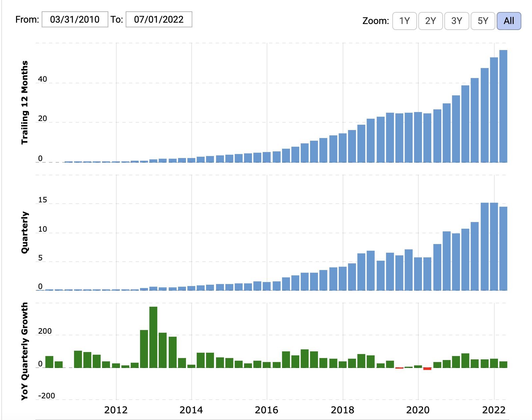Click the Trailing 12 Months axis title
The height and width of the screenshot is (420, 532).
point(25,103)
